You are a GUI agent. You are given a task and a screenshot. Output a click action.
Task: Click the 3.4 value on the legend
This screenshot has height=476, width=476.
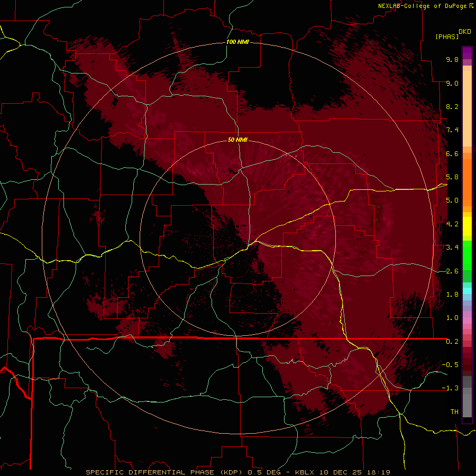[x=452, y=248]
